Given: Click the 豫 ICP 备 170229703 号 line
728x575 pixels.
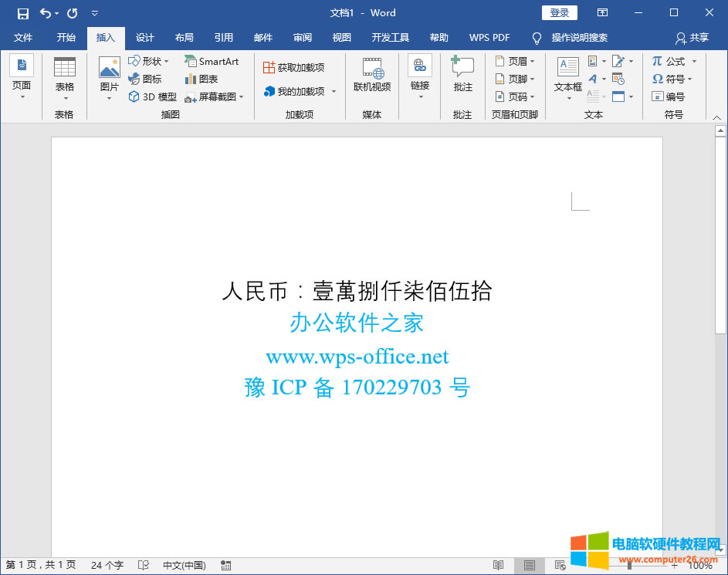Looking at the screenshot, I should (357, 387).
